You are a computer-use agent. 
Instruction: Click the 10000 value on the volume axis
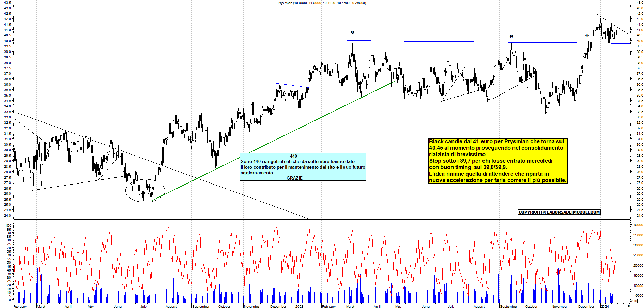point(638,286)
